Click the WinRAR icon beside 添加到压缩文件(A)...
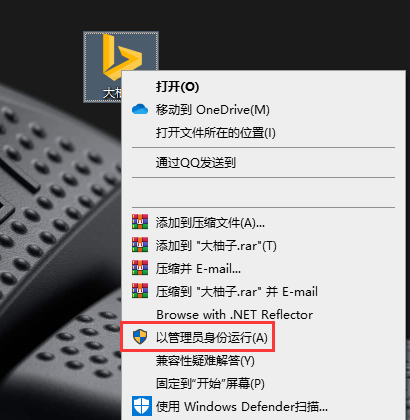 (x=140, y=222)
